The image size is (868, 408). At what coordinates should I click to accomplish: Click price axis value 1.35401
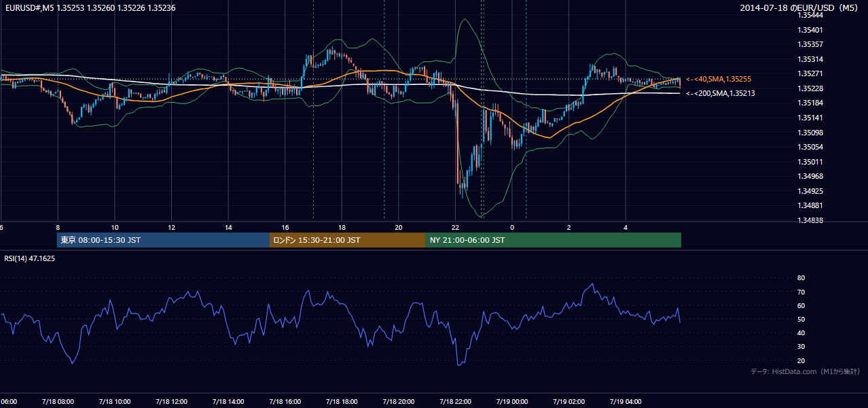[x=810, y=30]
